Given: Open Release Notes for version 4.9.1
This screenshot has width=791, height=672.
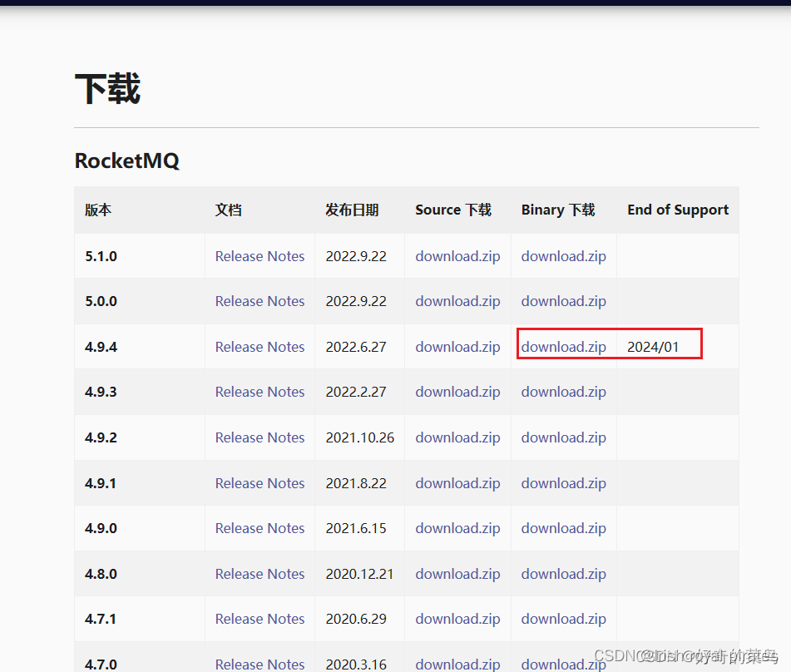Looking at the screenshot, I should tap(260, 483).
